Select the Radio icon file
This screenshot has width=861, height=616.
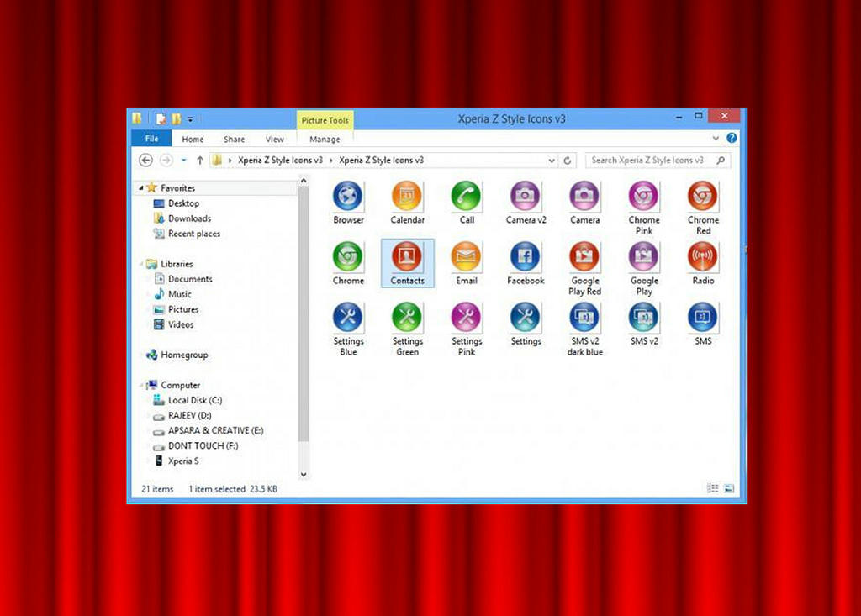coord(703,264)
